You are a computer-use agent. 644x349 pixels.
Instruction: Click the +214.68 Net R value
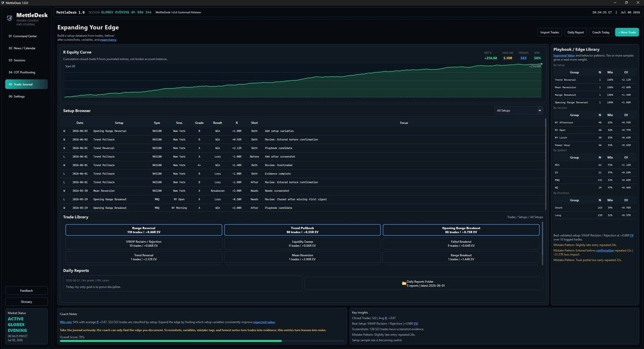coord(490,58)
